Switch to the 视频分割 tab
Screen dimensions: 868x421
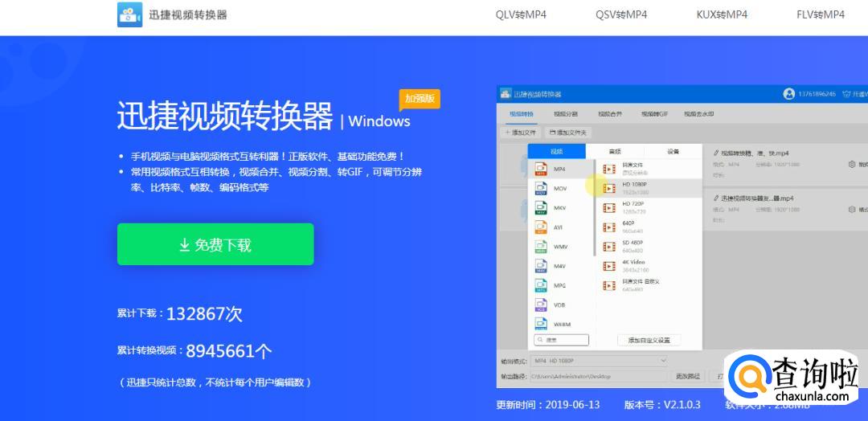(566, 114)
